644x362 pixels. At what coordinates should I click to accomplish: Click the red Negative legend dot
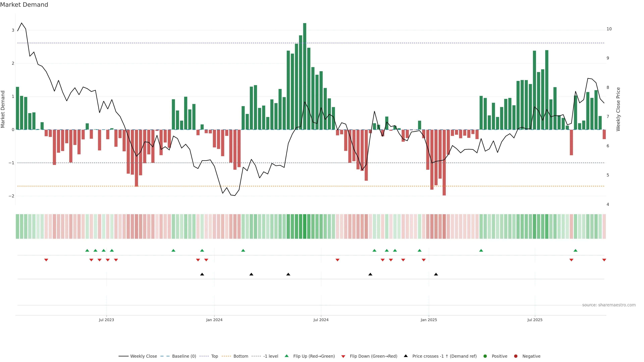click(516, 356)
